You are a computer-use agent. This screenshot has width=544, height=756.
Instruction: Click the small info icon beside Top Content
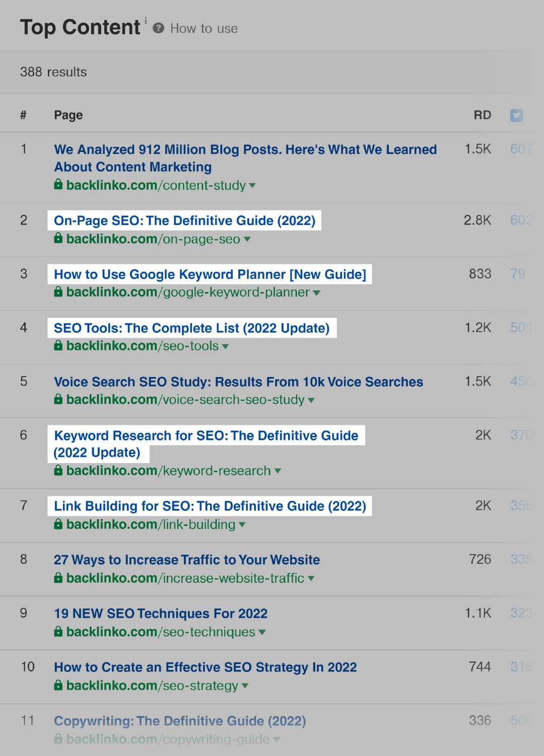pos(146,20)
